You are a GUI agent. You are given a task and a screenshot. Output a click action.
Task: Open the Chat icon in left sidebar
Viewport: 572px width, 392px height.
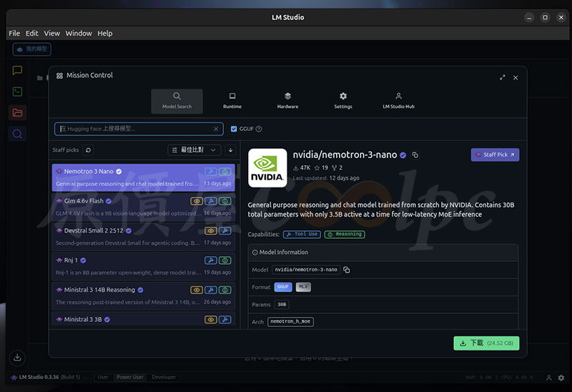[17, 70]
